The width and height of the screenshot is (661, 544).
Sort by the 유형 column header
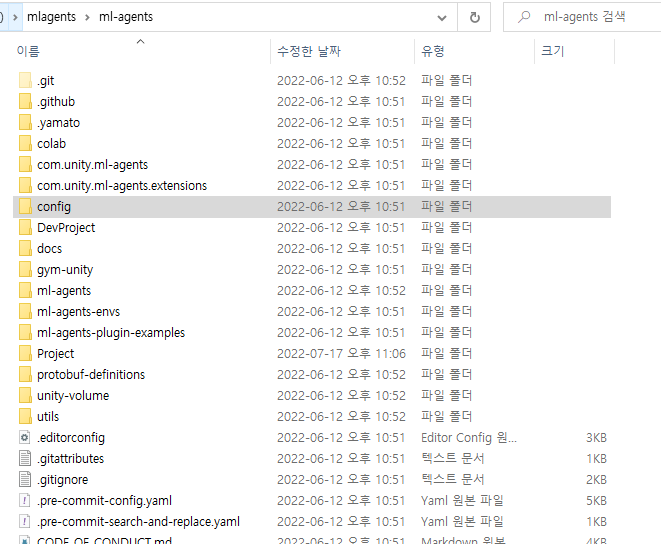[x=433, y=51]
